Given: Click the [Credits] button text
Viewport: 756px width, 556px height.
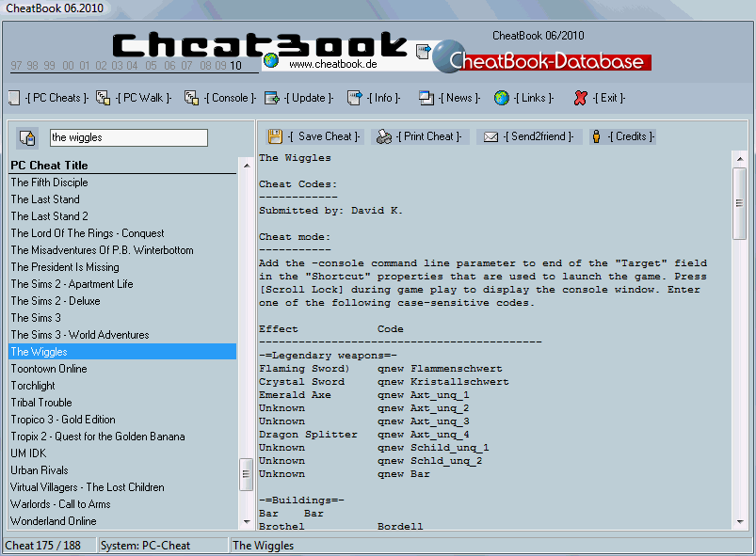Looking at the screenshot, I should tap(631, 136).
